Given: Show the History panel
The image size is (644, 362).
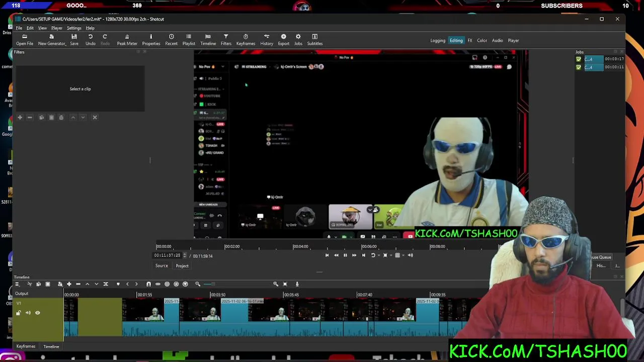Looking at the screenshot, I should [x=267, y=40].
